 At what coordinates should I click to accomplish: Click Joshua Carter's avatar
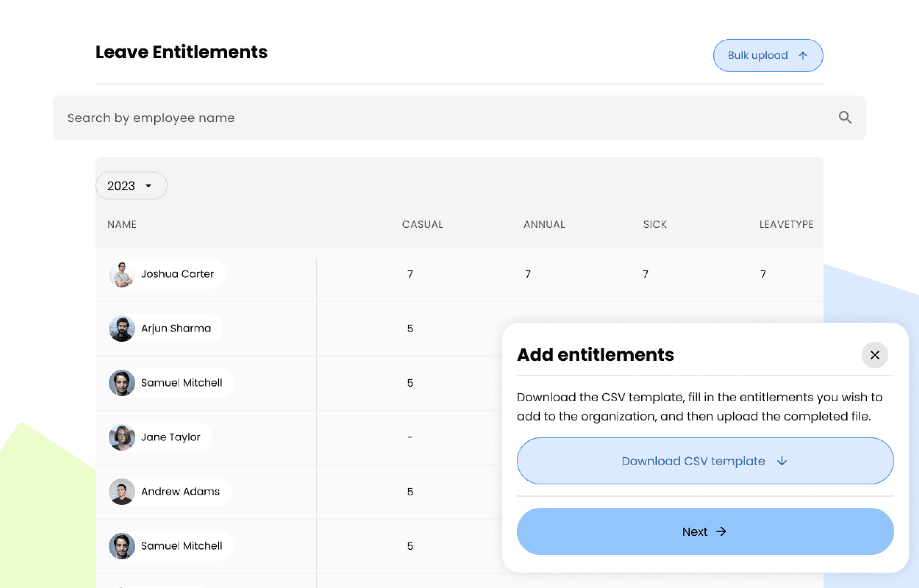(x=121, y=274)
